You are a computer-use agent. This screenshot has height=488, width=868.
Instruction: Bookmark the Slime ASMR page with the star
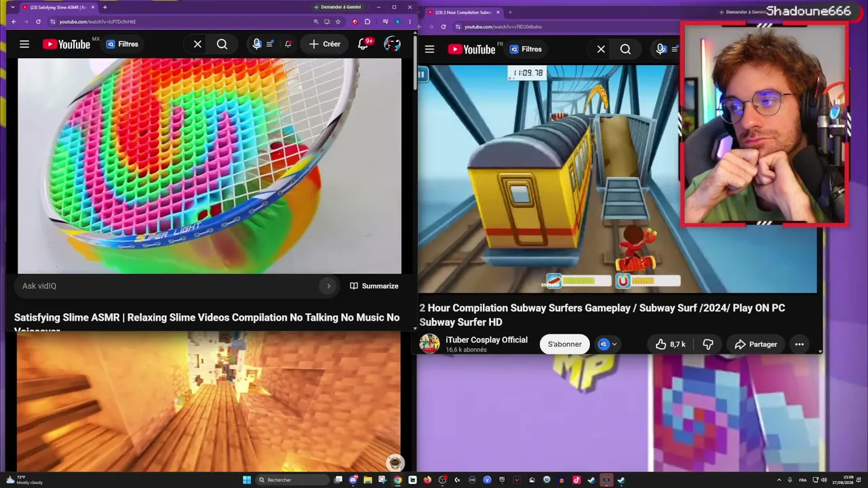(x=338, y=22)
